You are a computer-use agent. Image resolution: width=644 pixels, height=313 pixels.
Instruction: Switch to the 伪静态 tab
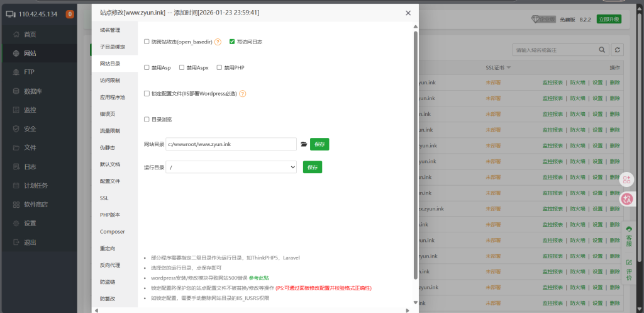click(108, 147)
